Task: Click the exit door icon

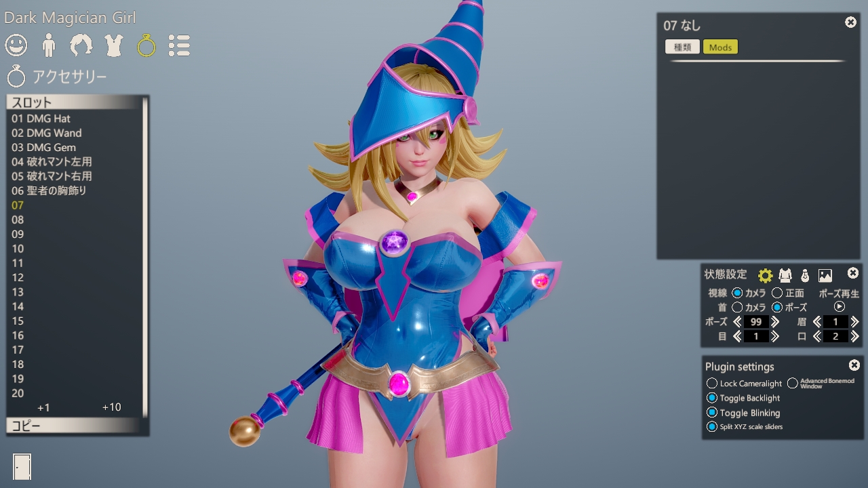Action: (22, 466)
